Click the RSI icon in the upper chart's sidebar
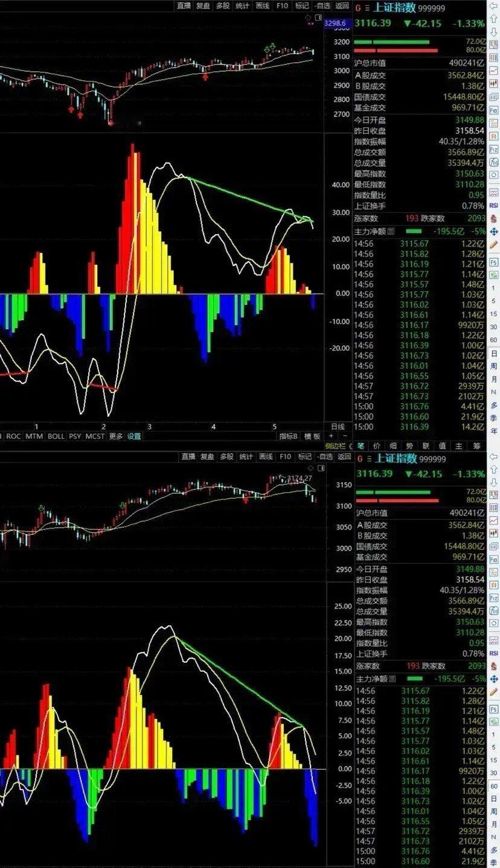The image size is (500, 868). [493, 205]
